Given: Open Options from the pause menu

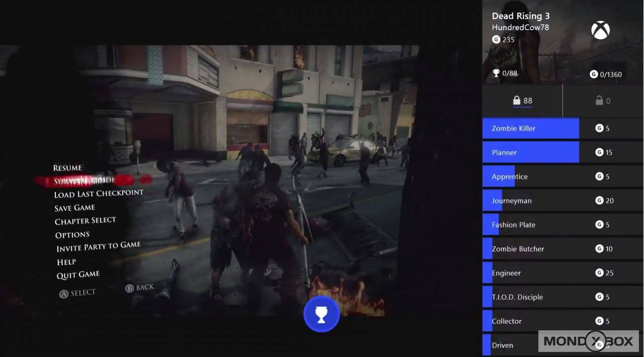Looking at the screenshot, I should pyautogui.click(x=72, y=235).
